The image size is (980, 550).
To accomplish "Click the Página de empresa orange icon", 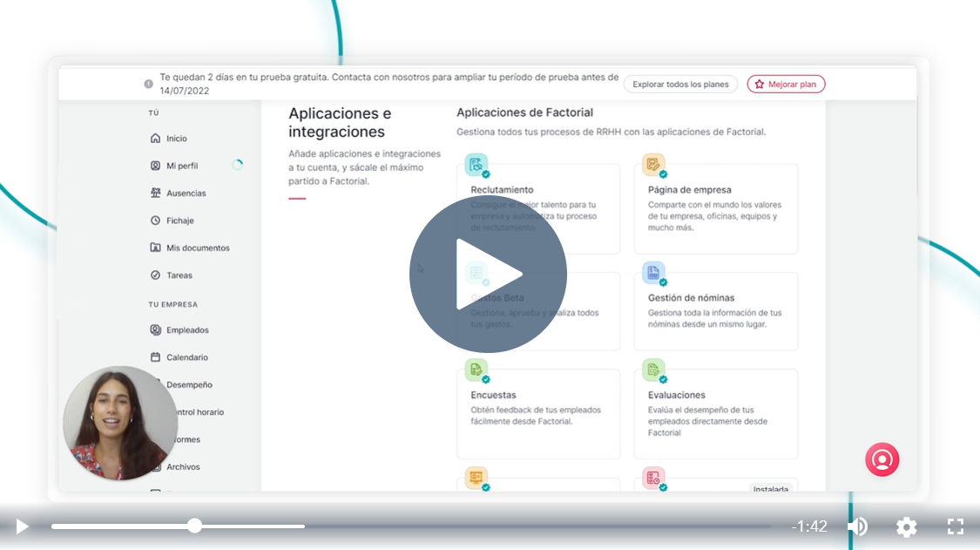I will click(x=653, y=166).
